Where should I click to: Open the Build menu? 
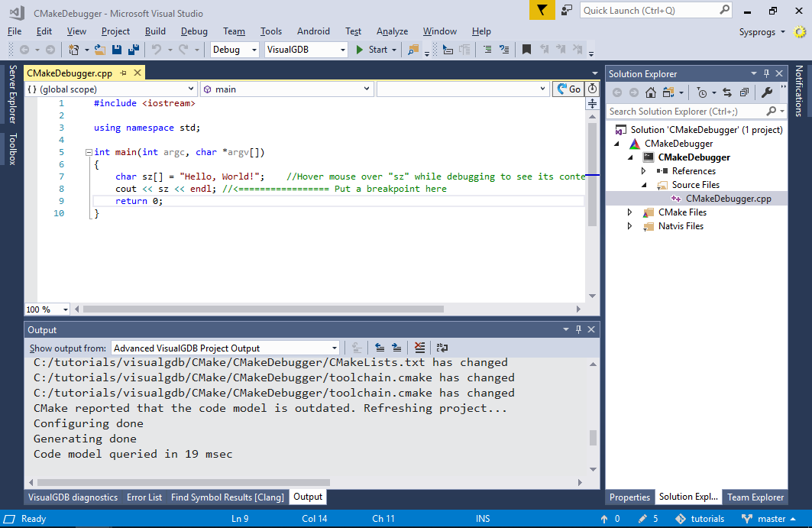pos(155,31)
